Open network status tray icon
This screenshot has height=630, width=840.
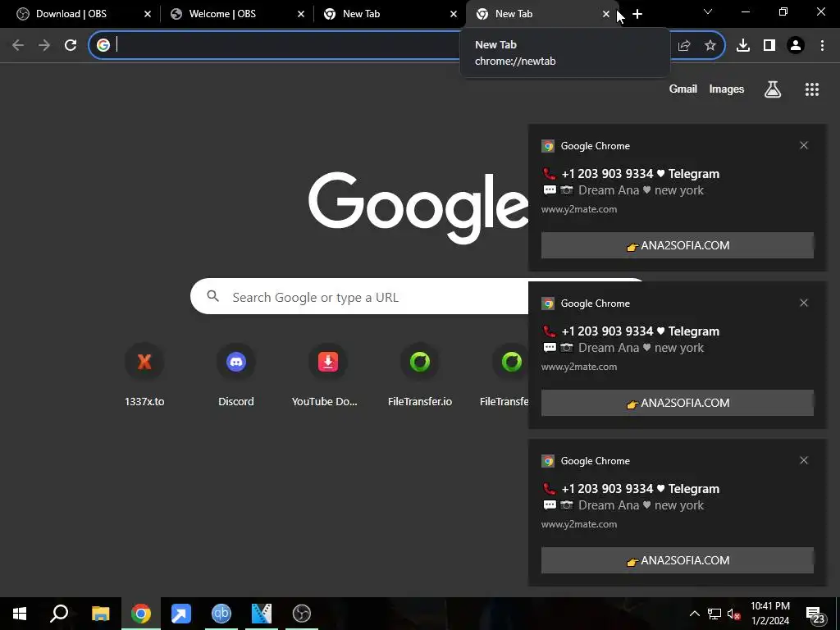(714, 614)
